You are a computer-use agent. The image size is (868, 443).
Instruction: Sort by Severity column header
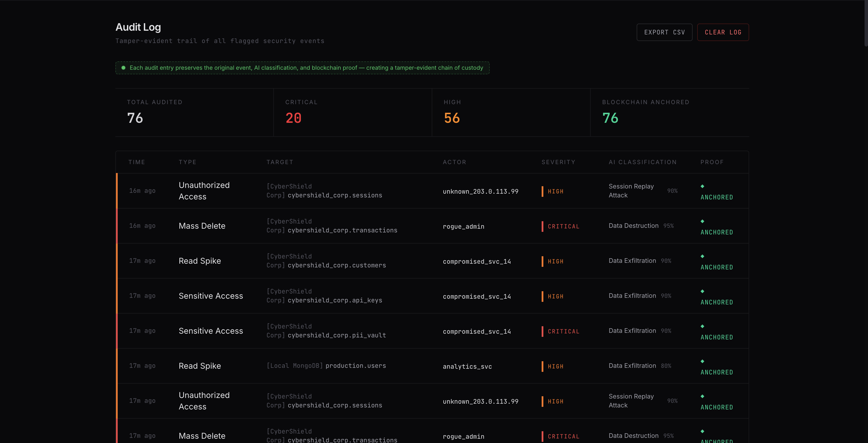point(558,162)
